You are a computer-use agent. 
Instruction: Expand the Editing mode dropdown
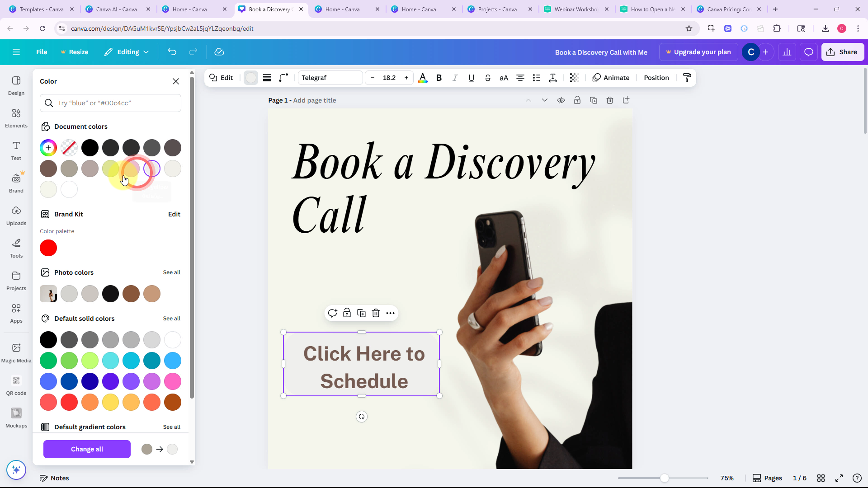[x=127, y=52]
